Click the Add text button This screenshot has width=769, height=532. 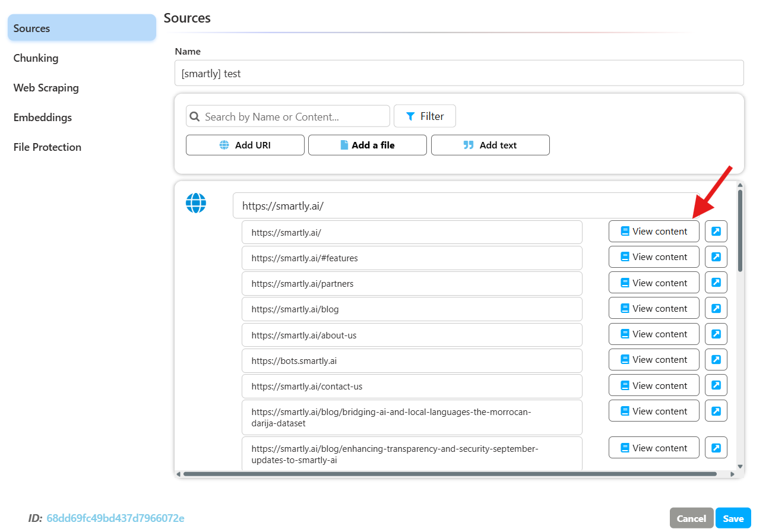coord(490,145)
